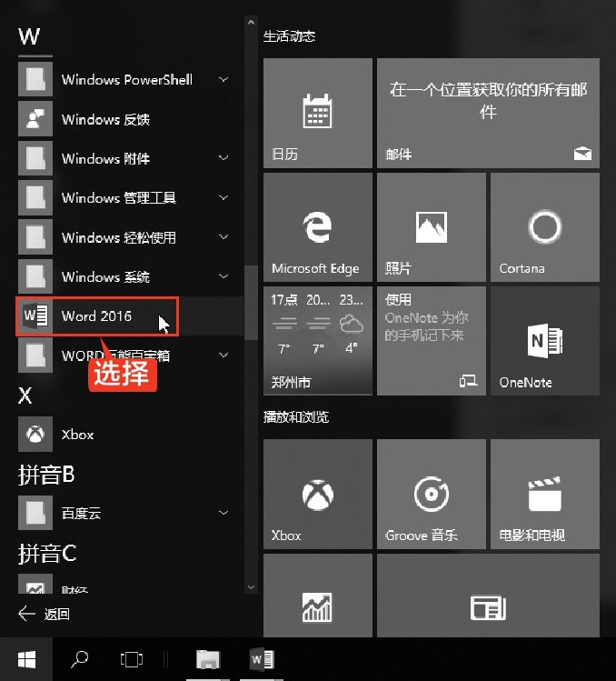616x681 pixels.
Task: Select Xbox in the app list
Action: coord(77,435)
